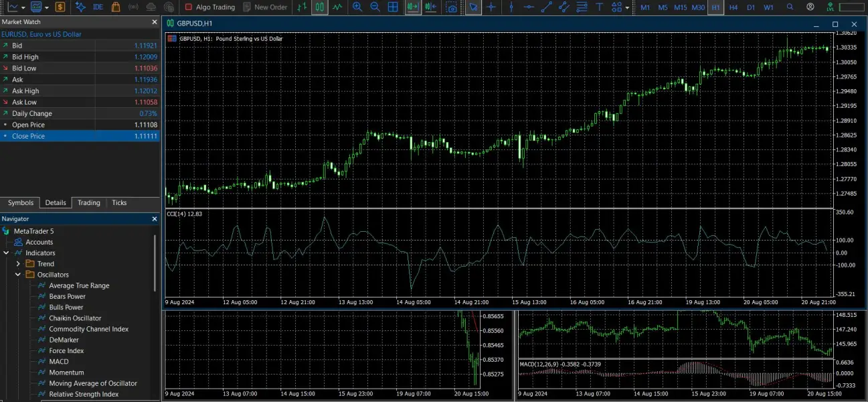Switch to bar chart display
868x402 pixels.
click(302, 7)
